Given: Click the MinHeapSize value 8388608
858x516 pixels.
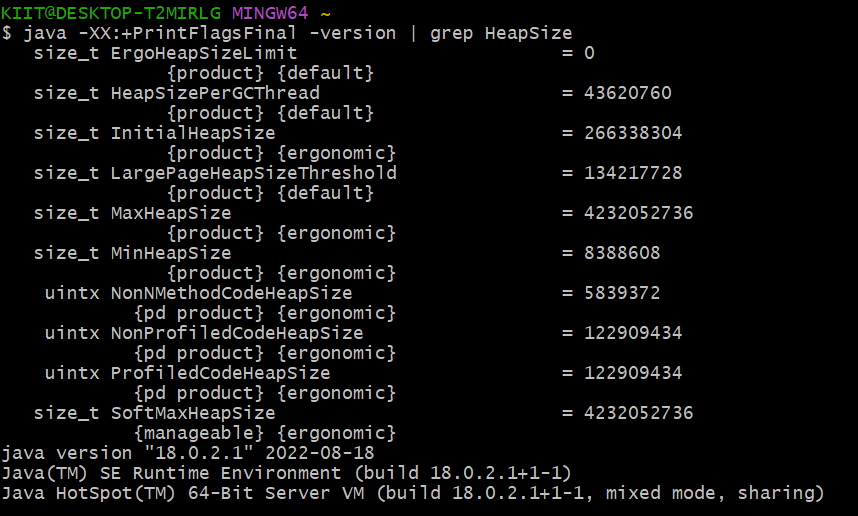Looking at the screenshot, I should pyautogui.click(x=622, y=253).
